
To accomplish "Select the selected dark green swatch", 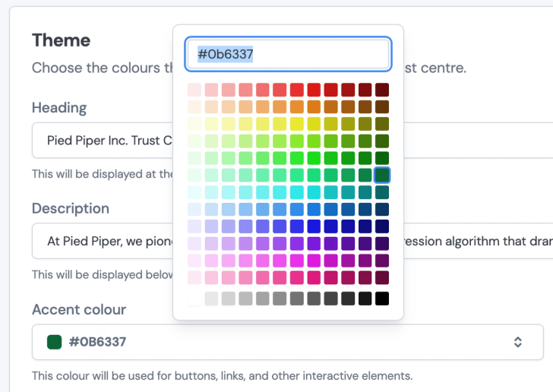I will [382, 175].
